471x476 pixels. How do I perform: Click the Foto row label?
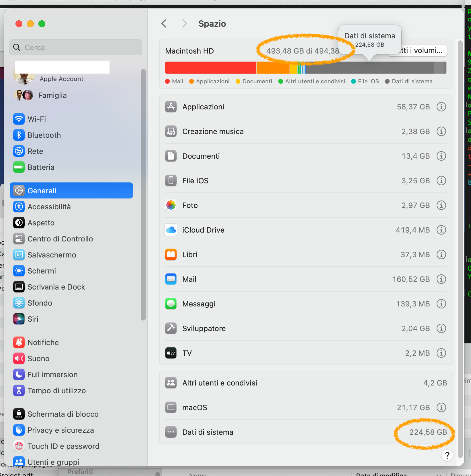pos(190,205)
